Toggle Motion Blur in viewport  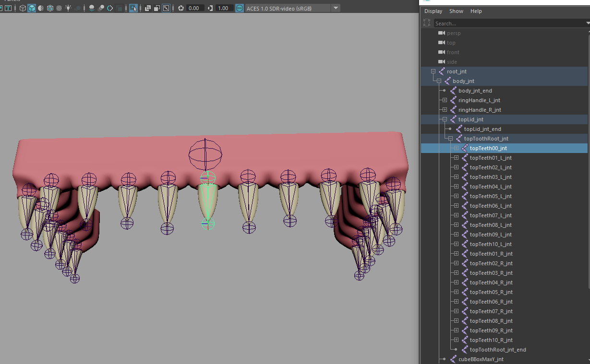tap(101, 8)
